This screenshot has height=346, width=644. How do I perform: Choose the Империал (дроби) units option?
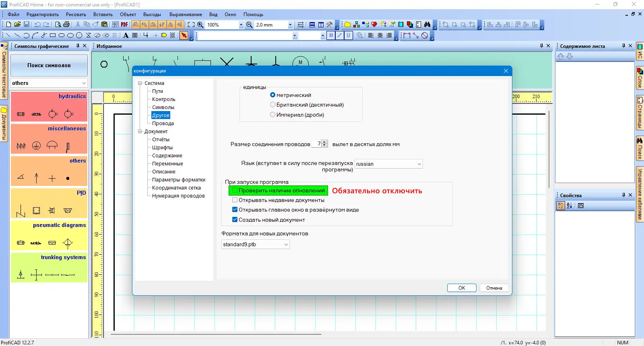tap(272, 115)
